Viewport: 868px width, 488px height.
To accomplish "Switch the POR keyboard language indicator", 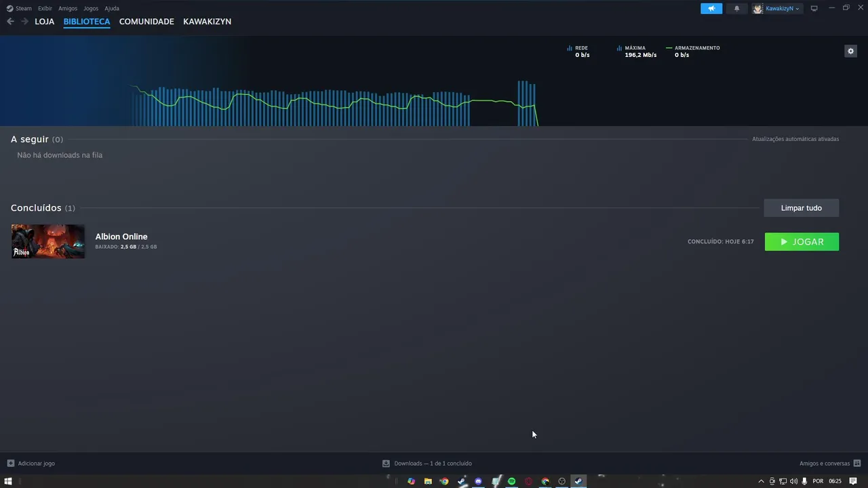I will [x=818, y=481].
